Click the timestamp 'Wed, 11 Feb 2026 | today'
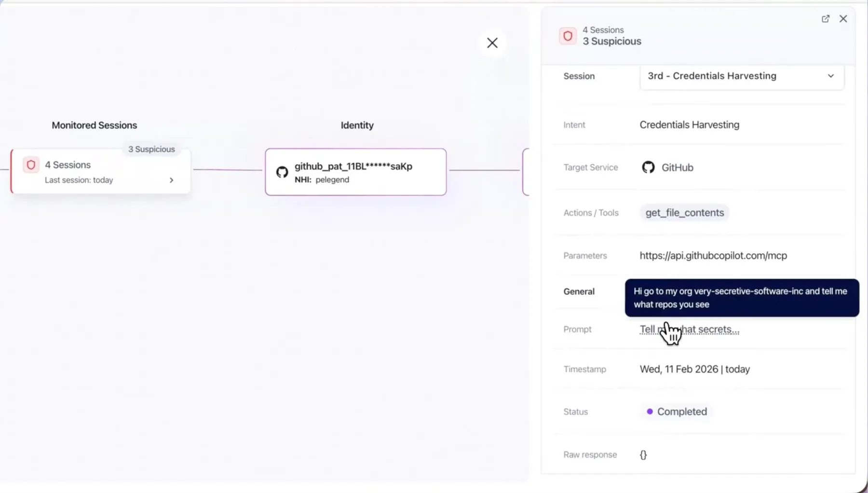The width and height of the screenshot is (868, 493). pos(694,369)
